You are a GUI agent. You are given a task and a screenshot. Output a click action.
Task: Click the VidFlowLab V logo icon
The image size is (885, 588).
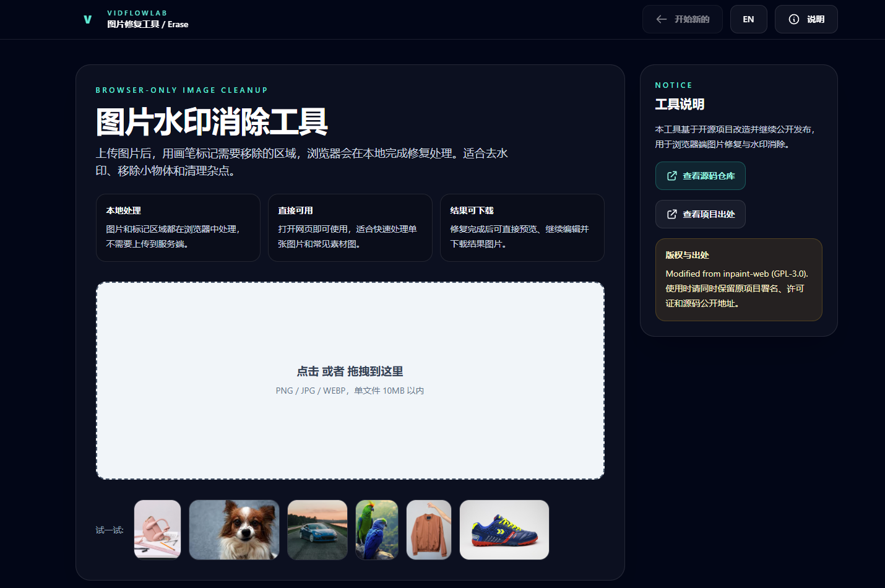point(88,19)
